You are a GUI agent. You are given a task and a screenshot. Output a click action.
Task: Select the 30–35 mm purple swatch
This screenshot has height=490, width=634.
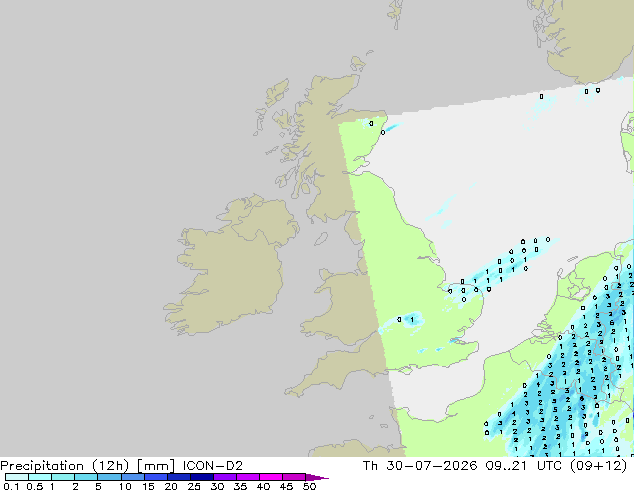click(x=224, y=477)
